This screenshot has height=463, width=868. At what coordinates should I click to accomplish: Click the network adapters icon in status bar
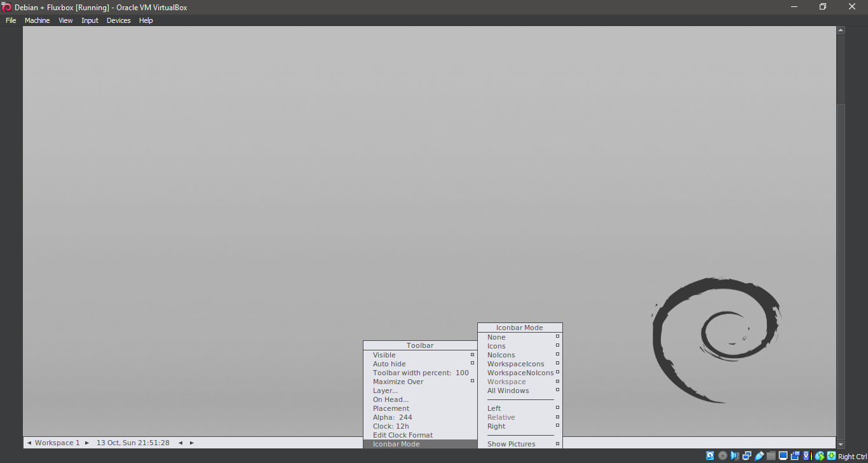pyautogui.click(x=747, y=455)
